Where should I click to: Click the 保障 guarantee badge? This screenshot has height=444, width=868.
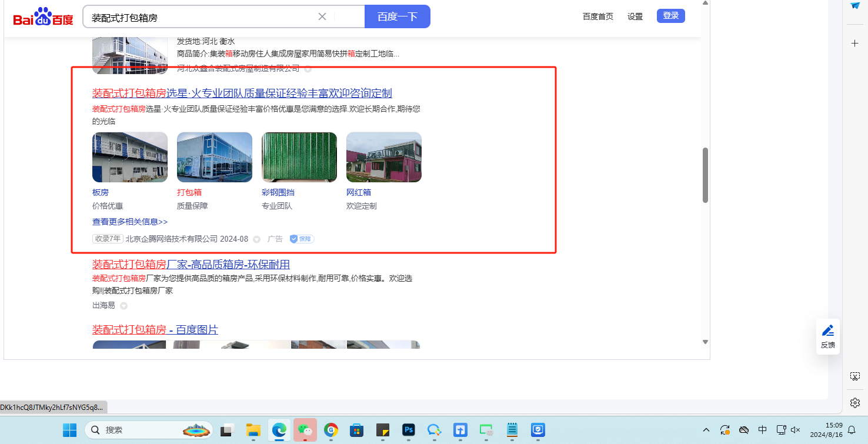pos(302,239)
